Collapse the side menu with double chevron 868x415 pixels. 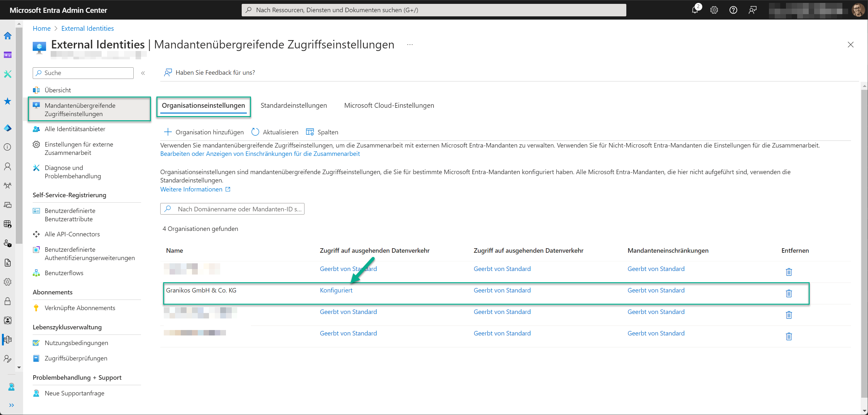tap(143, 73)
